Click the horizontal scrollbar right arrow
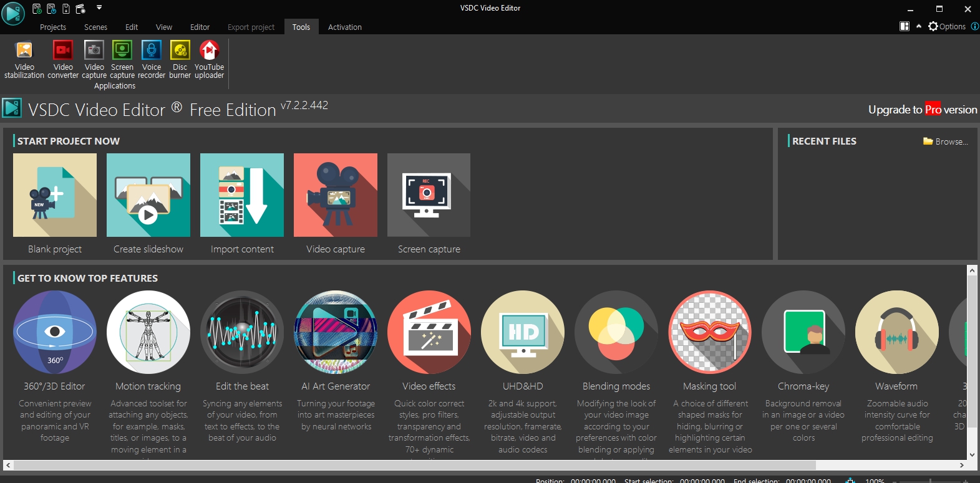980x483 pixels. click(x=962, y=466)
